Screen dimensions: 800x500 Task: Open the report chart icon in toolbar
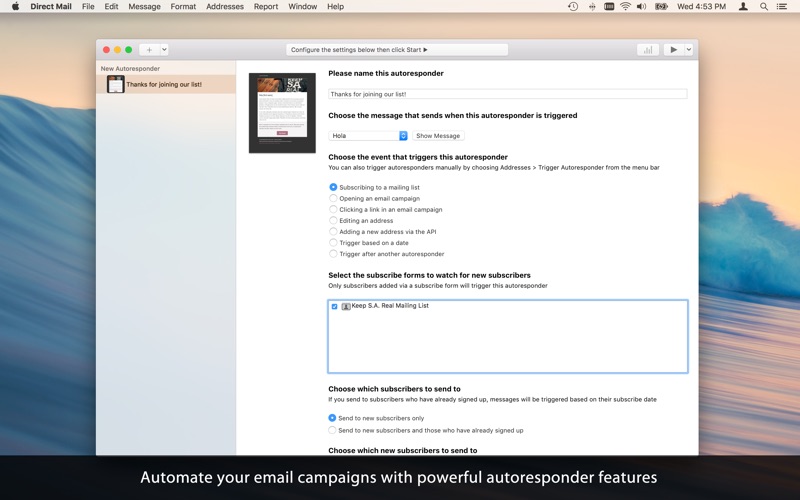tap(648, 49)
